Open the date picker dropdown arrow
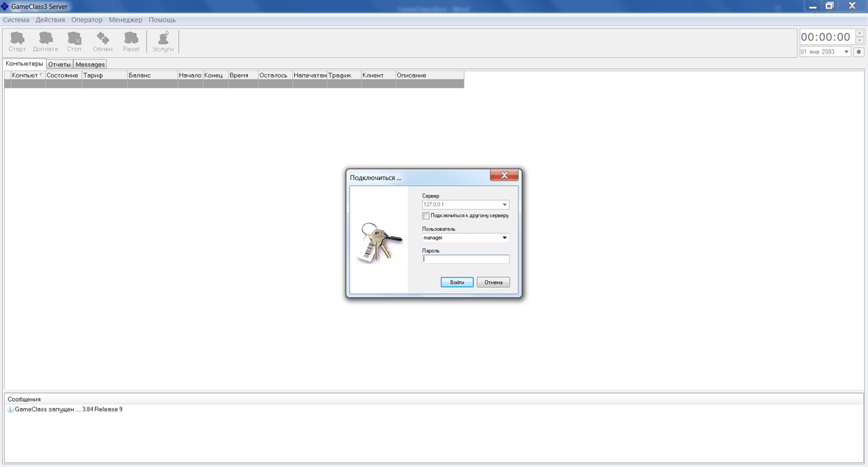 [846, 52]
